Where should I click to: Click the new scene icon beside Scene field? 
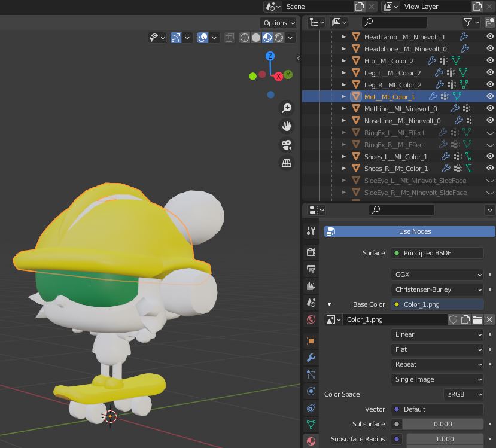pyautogui.click(x=360, y=7)
